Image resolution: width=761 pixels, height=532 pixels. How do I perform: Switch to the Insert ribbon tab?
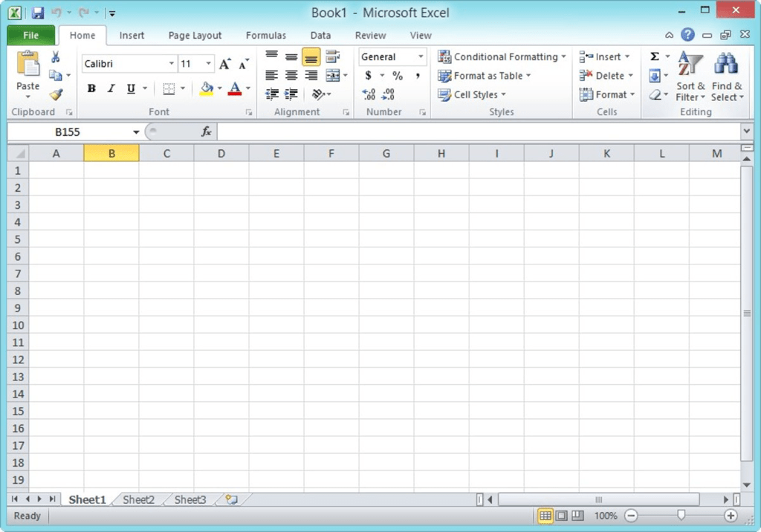pos(132,36)
